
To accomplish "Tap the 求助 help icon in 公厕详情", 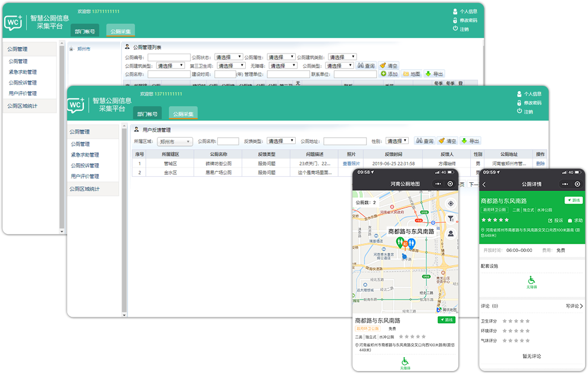I will coord(574,220).
